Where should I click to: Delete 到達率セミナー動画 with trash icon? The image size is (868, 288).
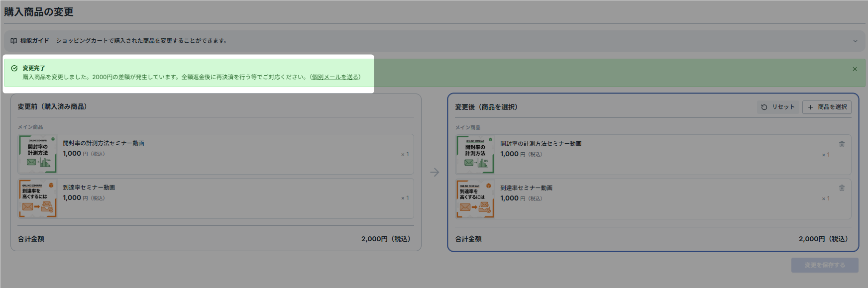coord(842,188)
